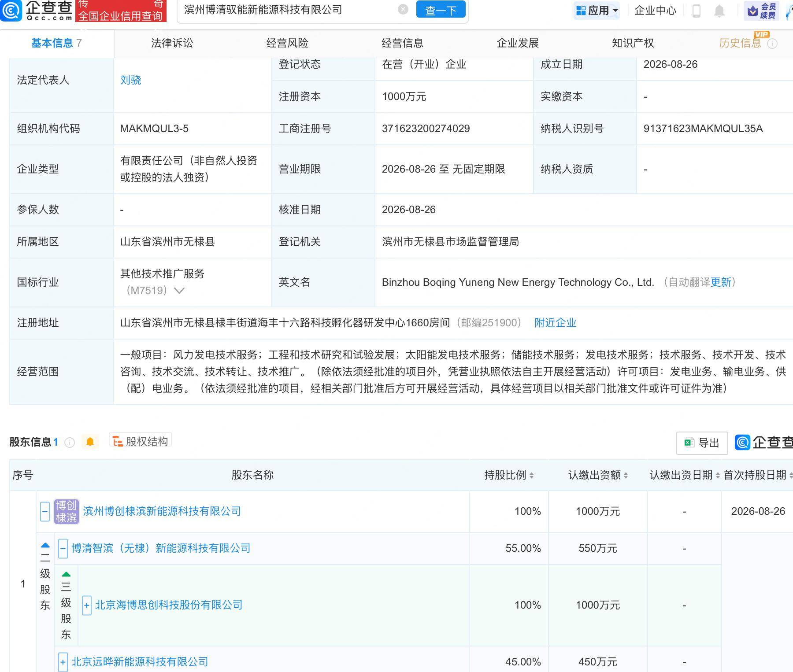The image size is (793, 672).
Task: Expand 北京海博思创科技股份有限公司 row
Action: click(87, 606)
